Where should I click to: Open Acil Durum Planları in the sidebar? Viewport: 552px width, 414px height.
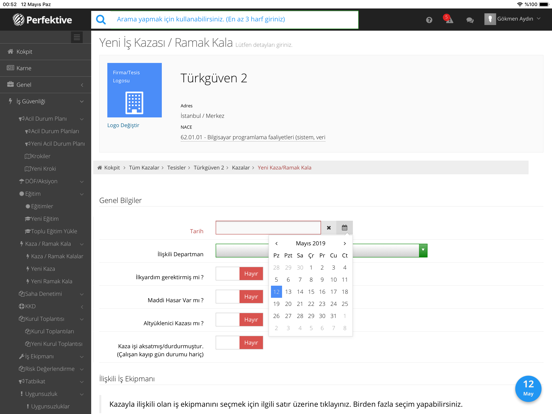(x=52, y=131)
